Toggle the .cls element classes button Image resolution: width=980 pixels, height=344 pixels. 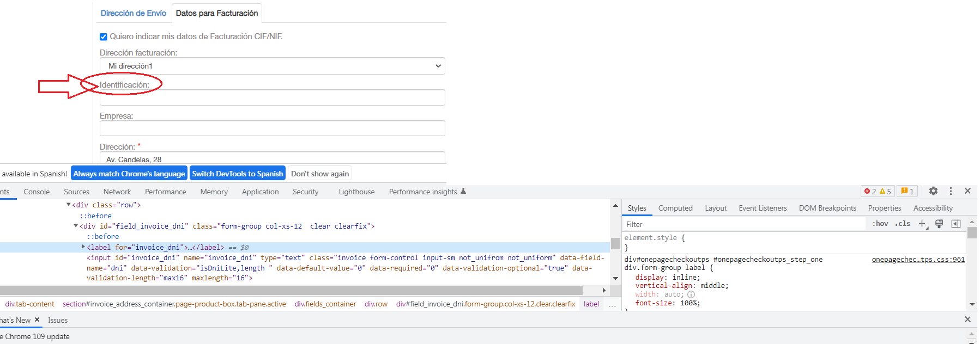pos(903,224)
